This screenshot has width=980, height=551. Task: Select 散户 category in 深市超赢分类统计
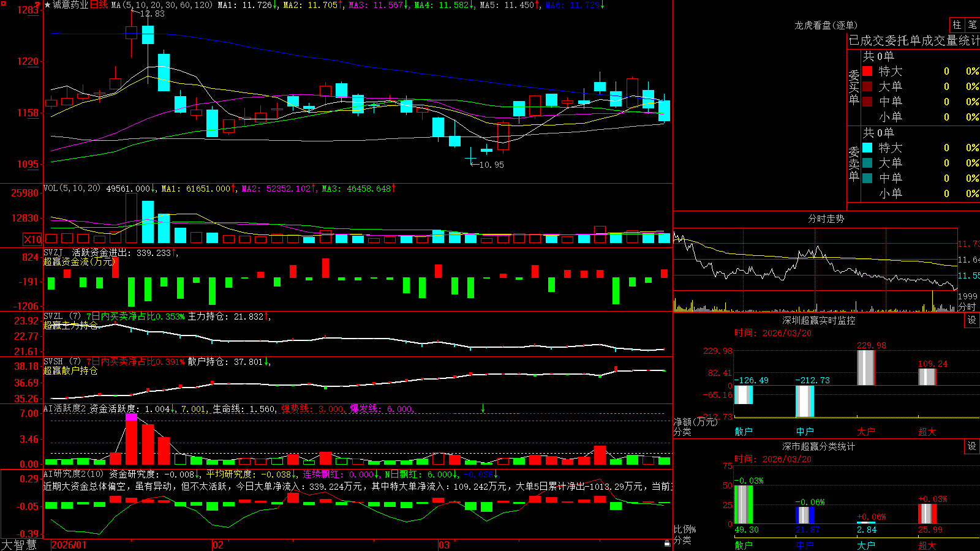tap(744, 545)
